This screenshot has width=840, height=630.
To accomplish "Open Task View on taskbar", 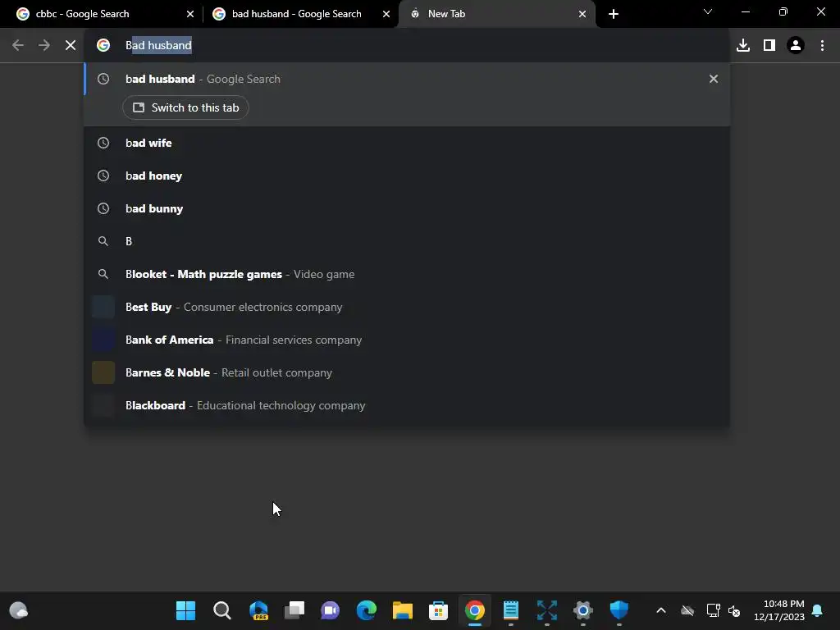I will tap(294, 610).
